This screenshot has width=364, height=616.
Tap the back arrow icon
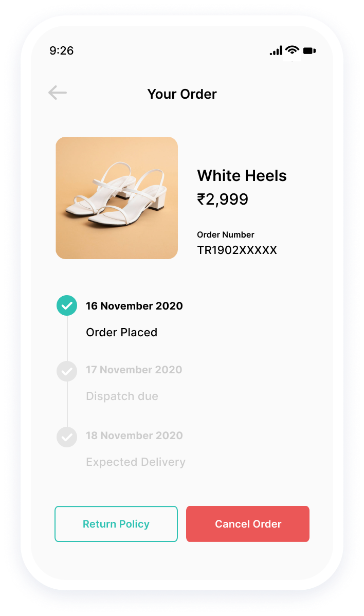58,93
